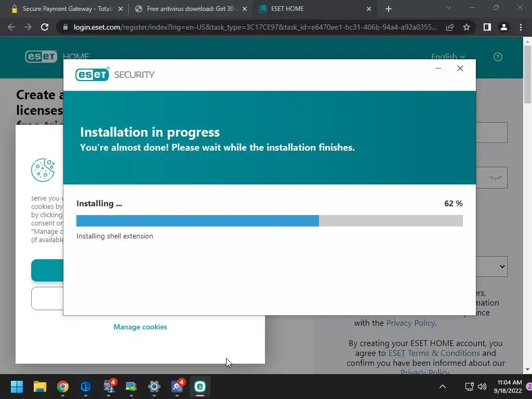532x399 pixels.
Task: Go back in browser history
Action: (x=11, y=27)
